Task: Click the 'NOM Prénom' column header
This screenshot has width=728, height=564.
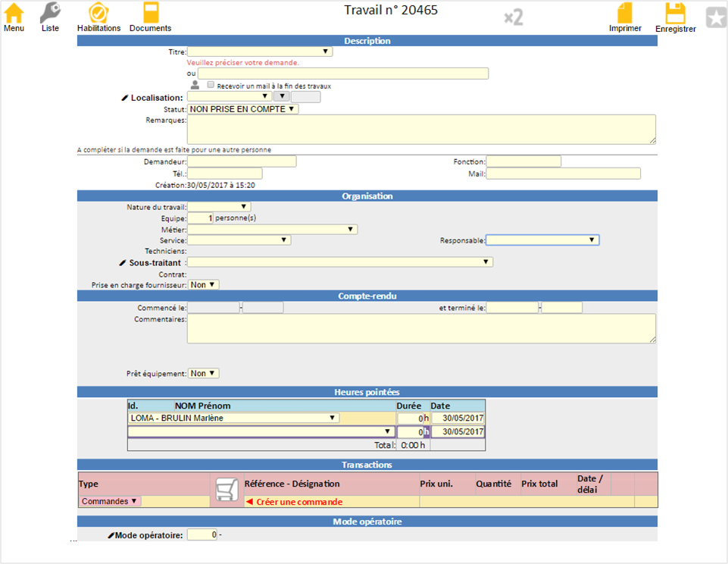Action: [x=202, y=406]
